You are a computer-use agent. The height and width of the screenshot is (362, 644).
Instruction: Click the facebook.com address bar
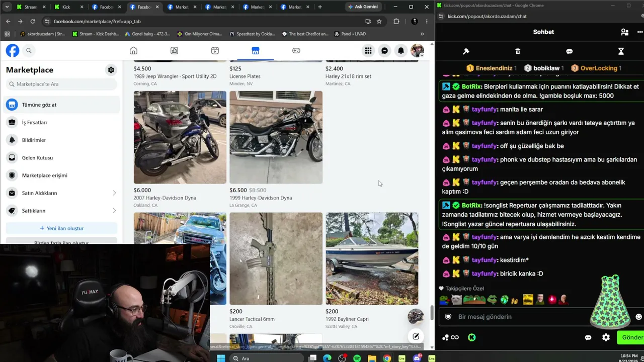point(206,21)
